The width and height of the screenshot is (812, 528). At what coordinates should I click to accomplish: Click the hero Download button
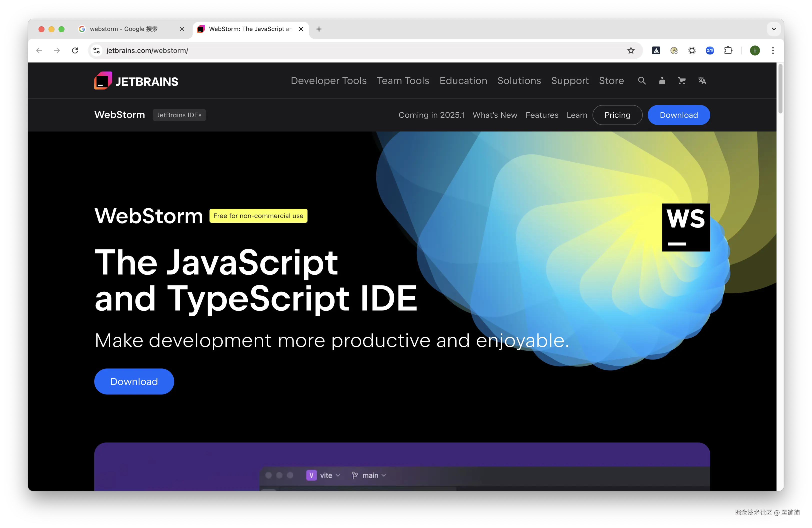pos(134,381)
